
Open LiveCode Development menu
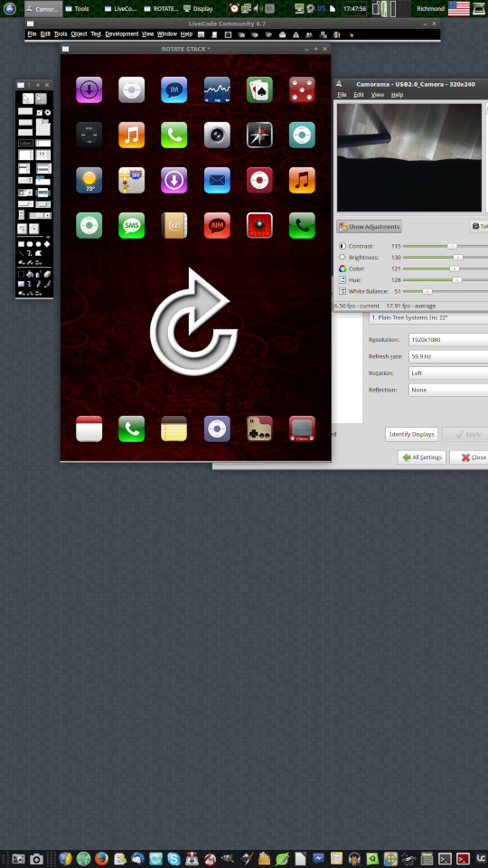[122, 34]
